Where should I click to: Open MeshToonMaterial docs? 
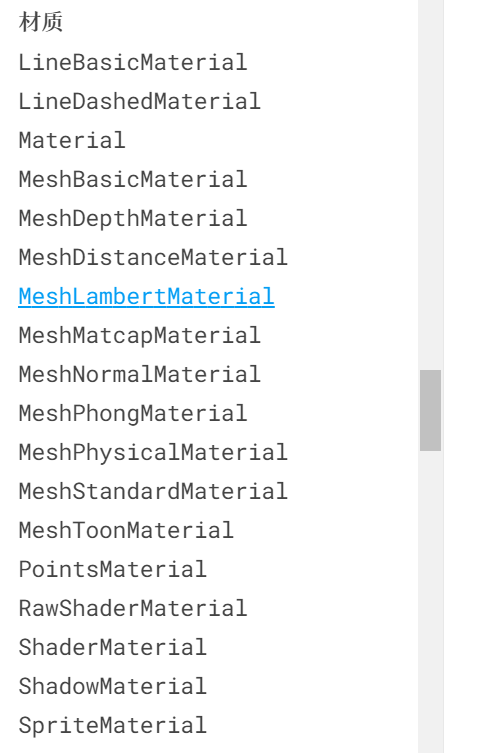coord(126,530)
